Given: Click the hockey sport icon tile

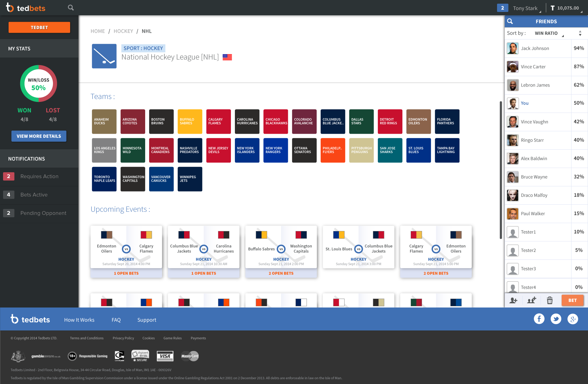Looking at the screenshot, I should coord(104,56).
